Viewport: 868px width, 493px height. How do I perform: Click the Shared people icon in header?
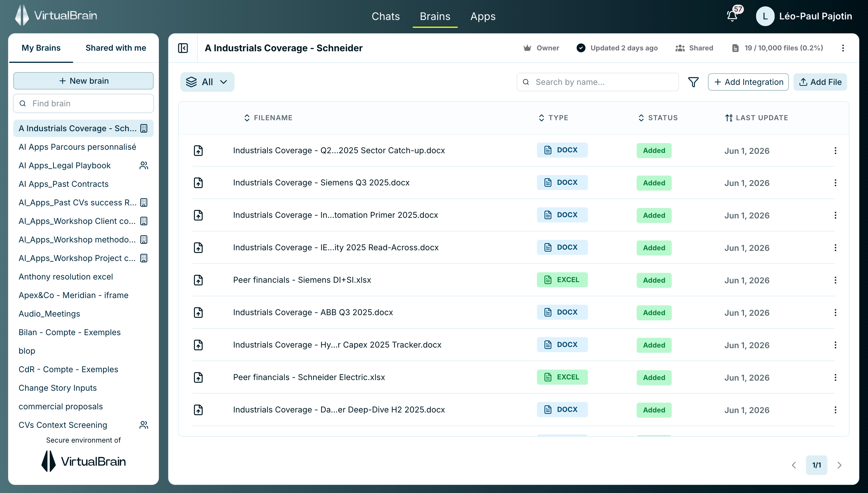pos(680,48)
